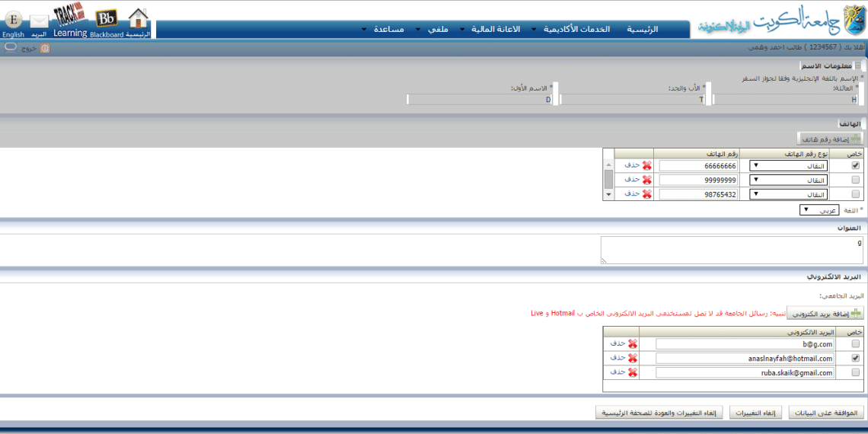Uncheck private box for phone 66666666

click(x=855, y=165)
